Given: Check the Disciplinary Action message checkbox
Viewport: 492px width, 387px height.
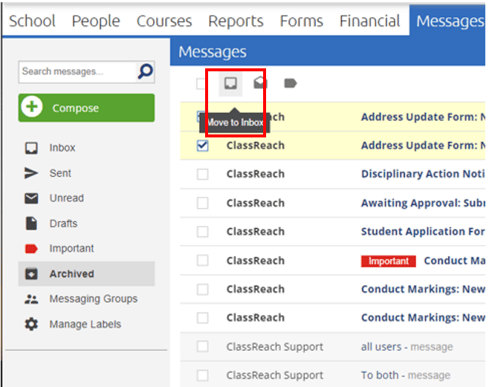Looking at the screenshot, I should (x=203, y=174).
